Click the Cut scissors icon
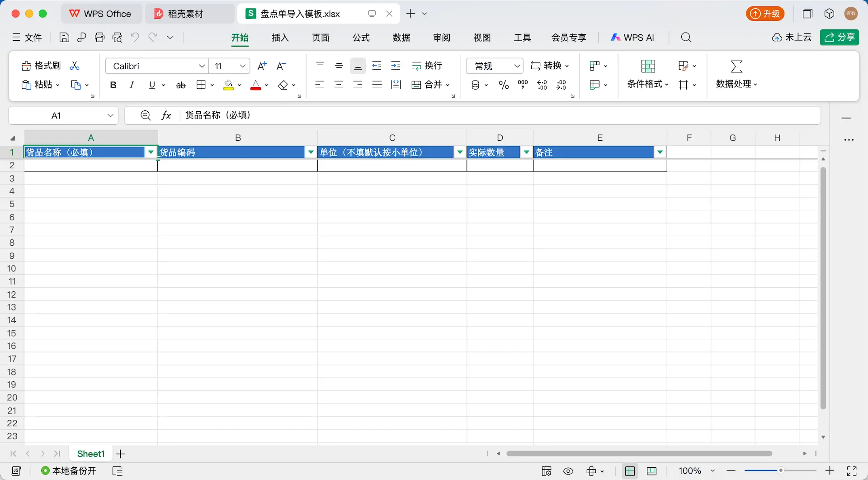The image size is (868, 480). click(75, 66)
